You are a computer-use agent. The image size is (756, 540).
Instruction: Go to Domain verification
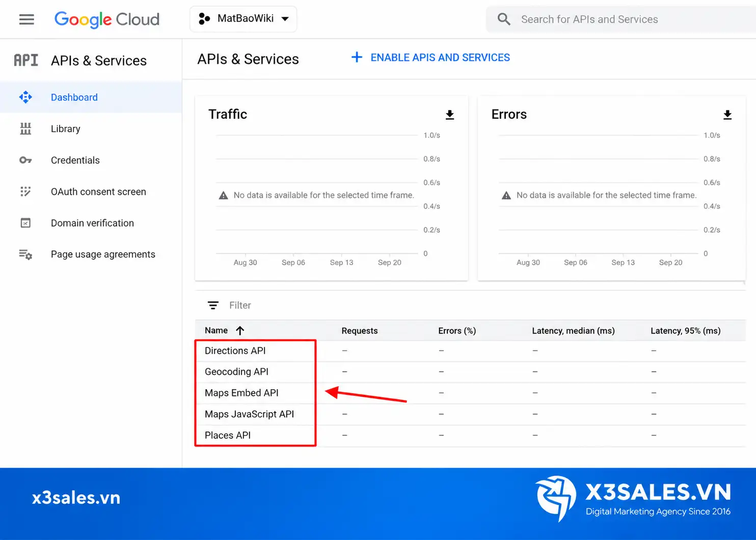(92, 223)
